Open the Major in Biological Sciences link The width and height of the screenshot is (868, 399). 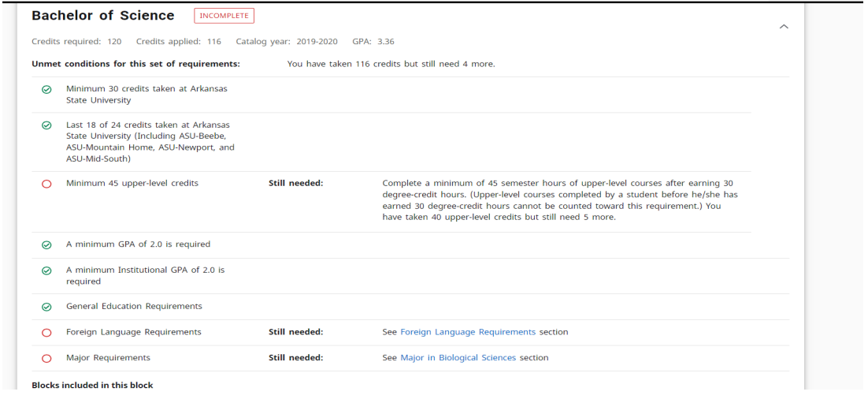pyautogui.click(x=458, y=357)
